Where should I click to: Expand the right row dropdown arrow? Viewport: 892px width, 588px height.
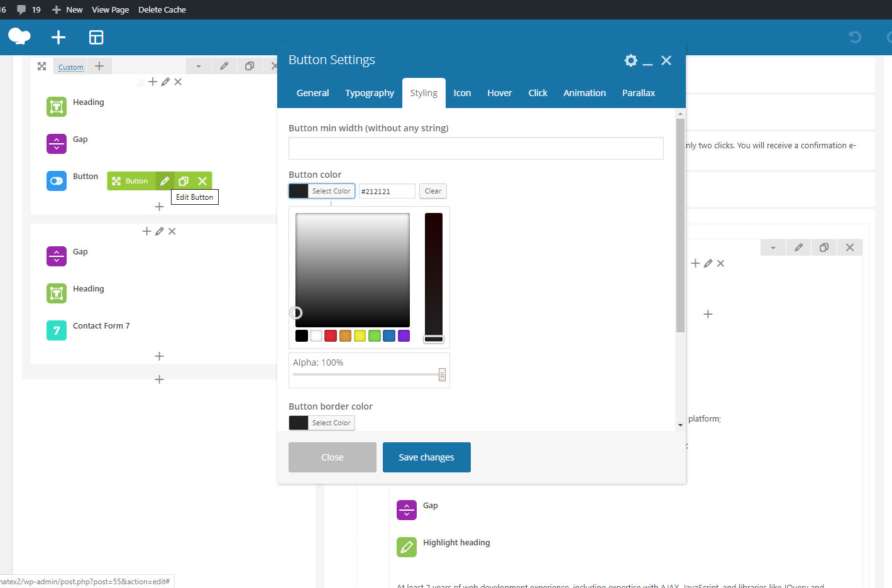[773, 248]
